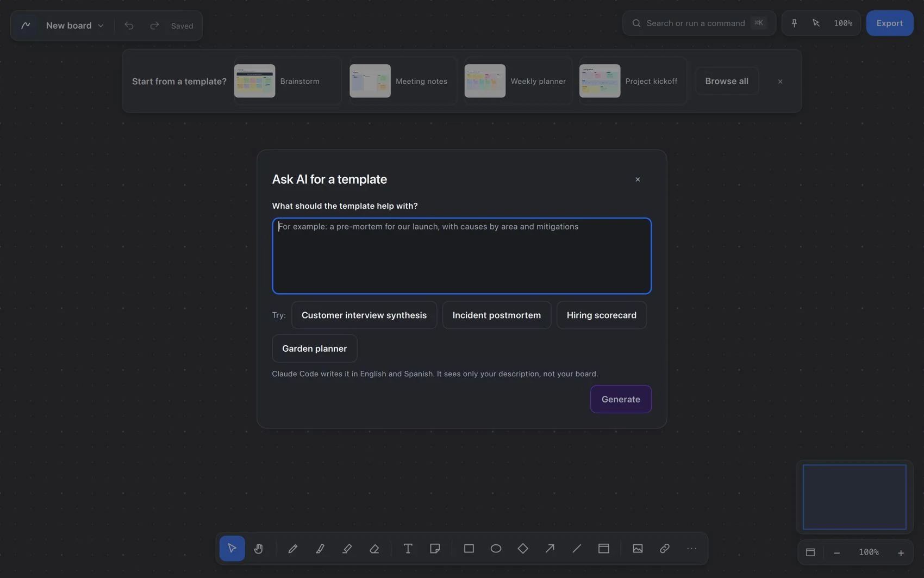Screen dimensions: 924x578
Task: Select the rectangle shape tool
Action: [469, 548]
